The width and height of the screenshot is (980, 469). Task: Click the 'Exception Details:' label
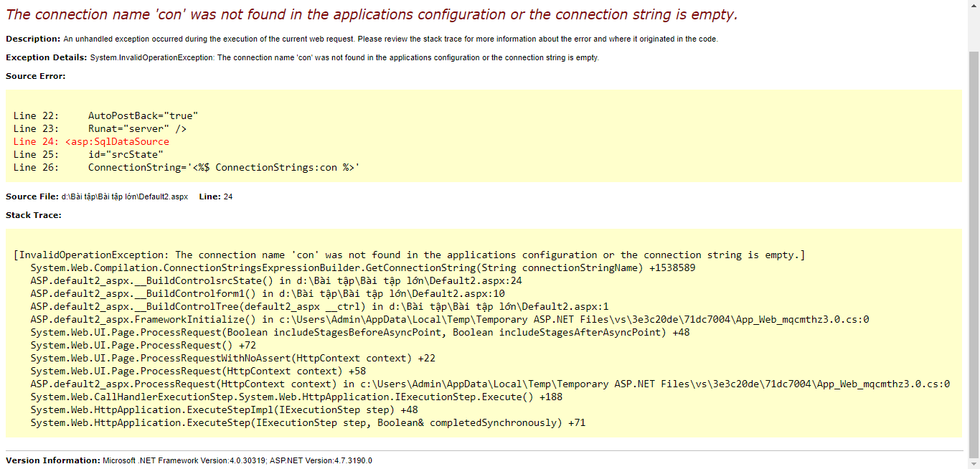47,57
